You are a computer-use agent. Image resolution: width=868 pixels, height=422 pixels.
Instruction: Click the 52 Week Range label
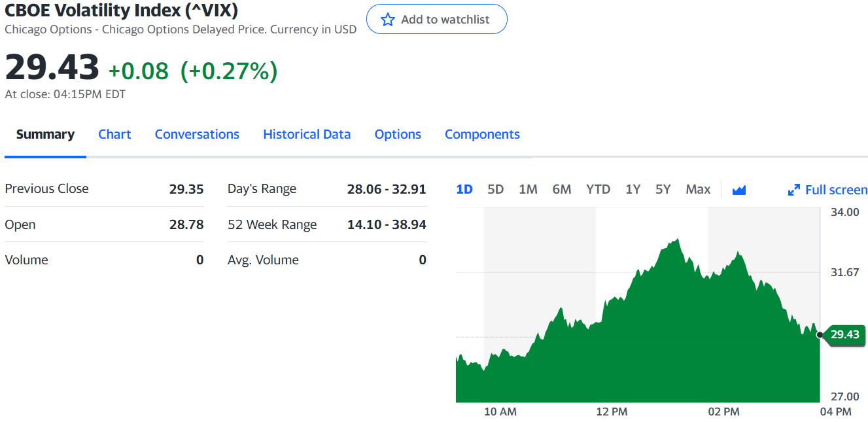click(x=272, y=224)
